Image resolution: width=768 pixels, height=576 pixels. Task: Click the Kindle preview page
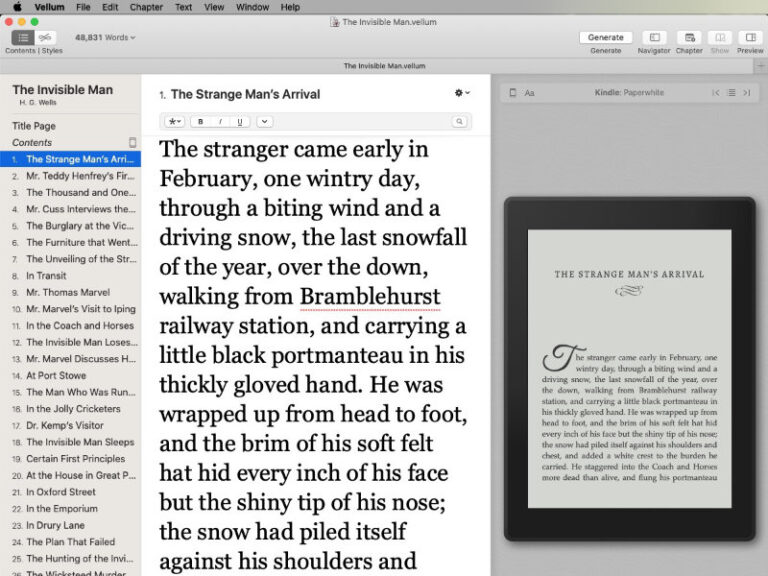629,369
